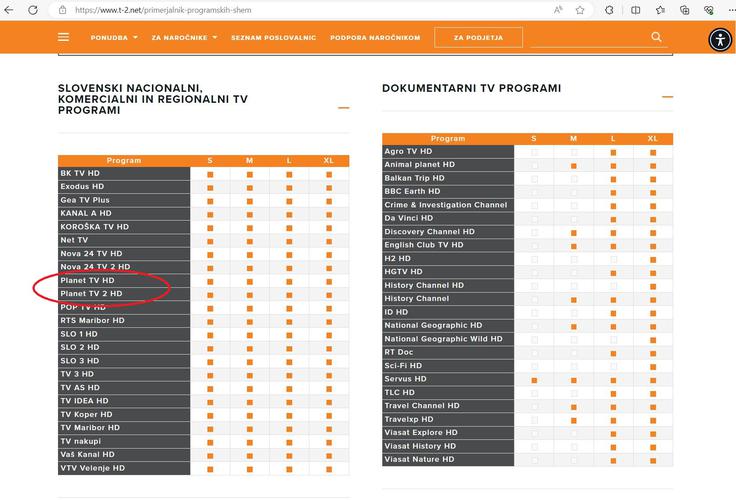Select TV nakupi channel row
736x500 pixels.
(x=203, y=441)
